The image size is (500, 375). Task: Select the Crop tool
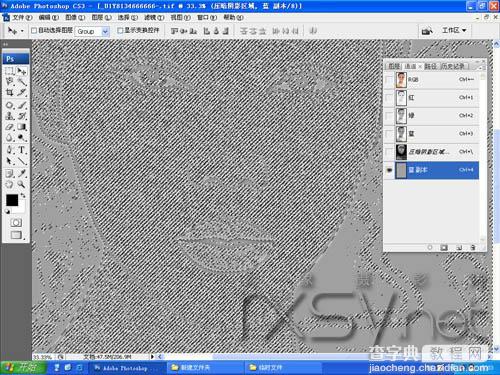click(9, 93)
